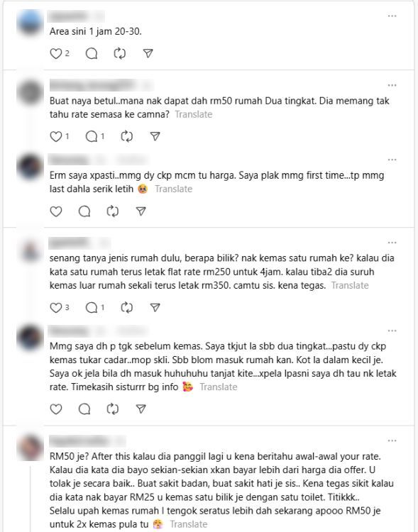The image size is (418, 532).
Task: Repost the 'Area sini 1 jam 20-30' comment
Action: pos(119,53)
